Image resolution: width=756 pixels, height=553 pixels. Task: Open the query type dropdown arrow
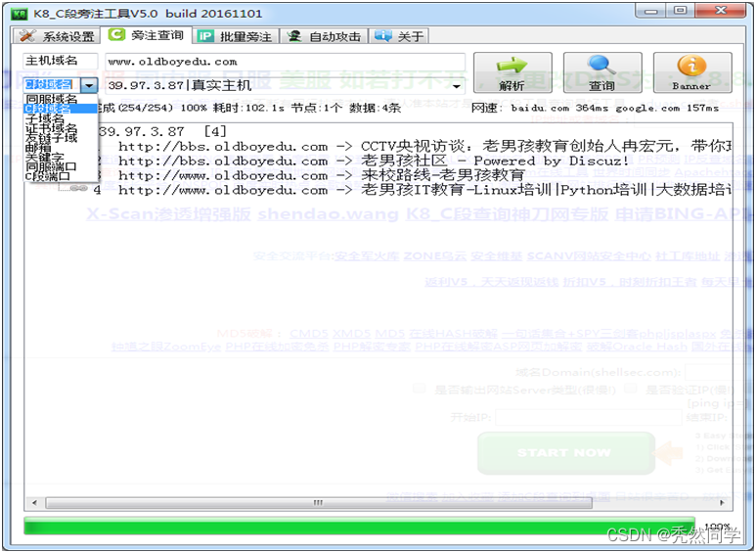tap(89, 85)
